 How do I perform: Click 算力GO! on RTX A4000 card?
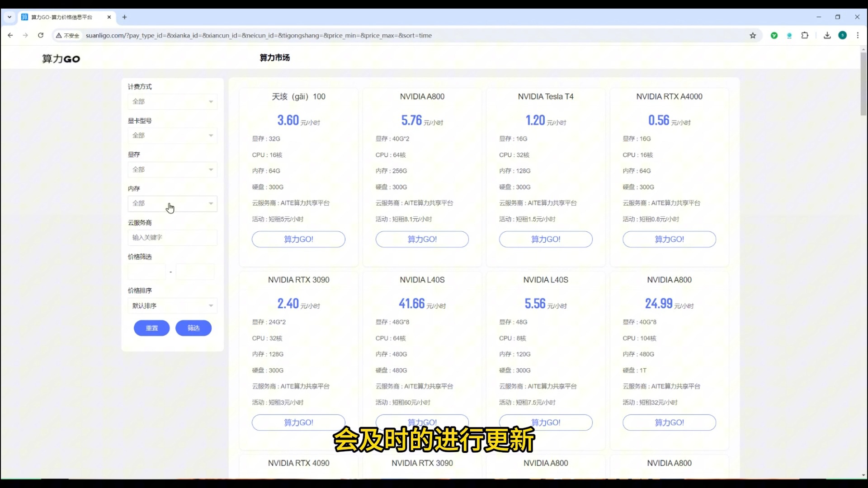(x=670, y=239)
